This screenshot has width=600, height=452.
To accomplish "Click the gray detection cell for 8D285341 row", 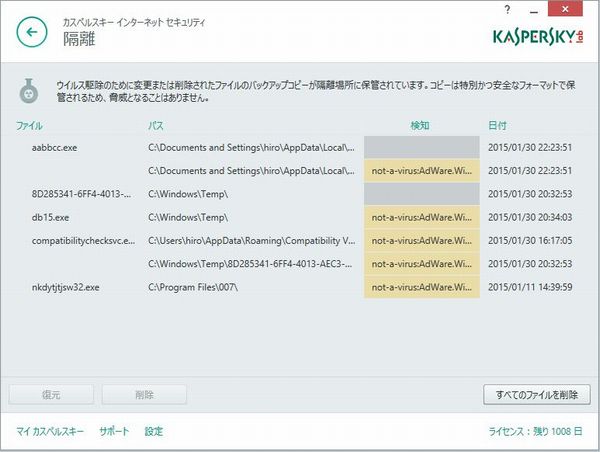I will point(422,194).
